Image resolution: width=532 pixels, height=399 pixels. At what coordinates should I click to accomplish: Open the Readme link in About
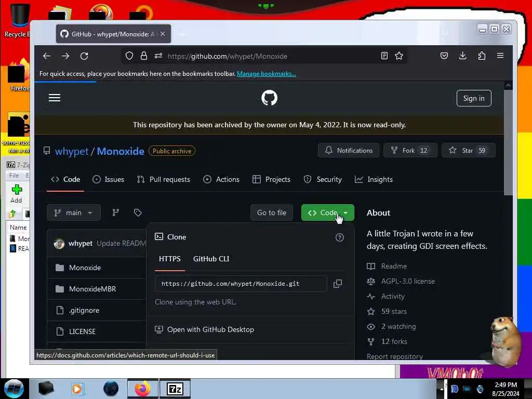387,267
